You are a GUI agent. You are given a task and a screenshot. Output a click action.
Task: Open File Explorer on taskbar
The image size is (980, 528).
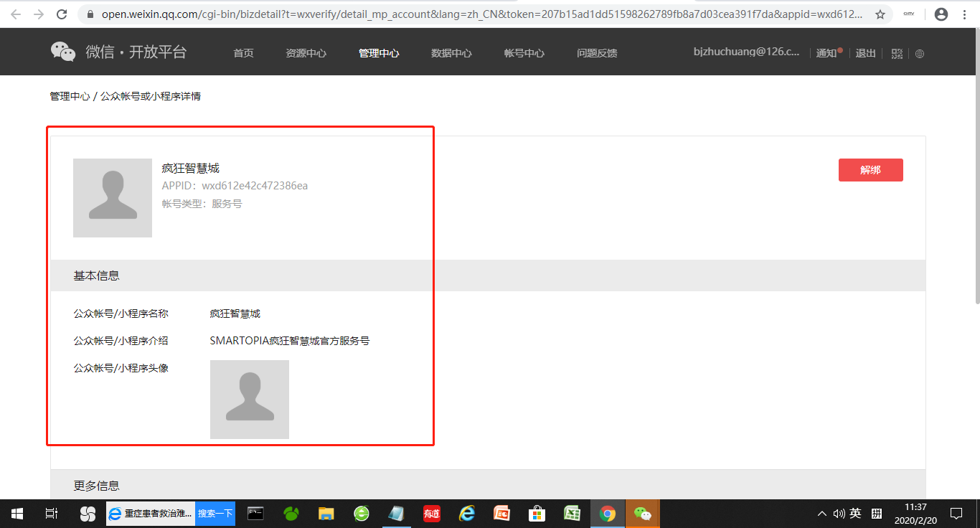coord(326,514)
